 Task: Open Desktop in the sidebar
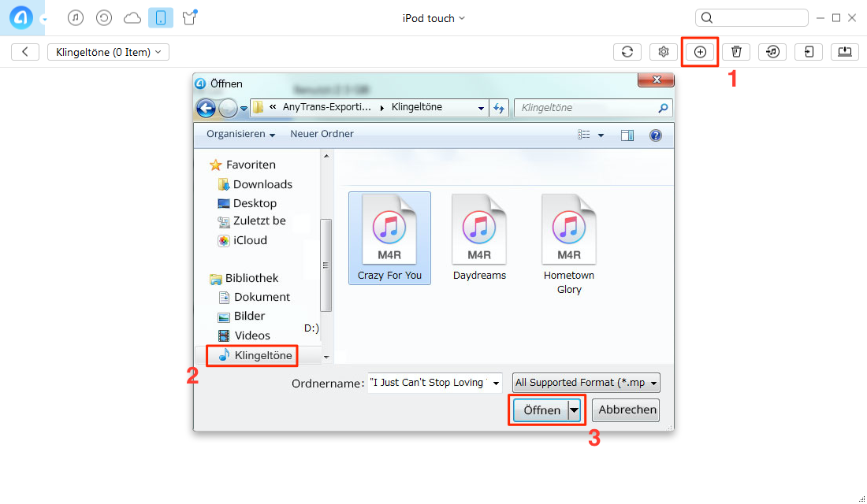click(247, 203)
